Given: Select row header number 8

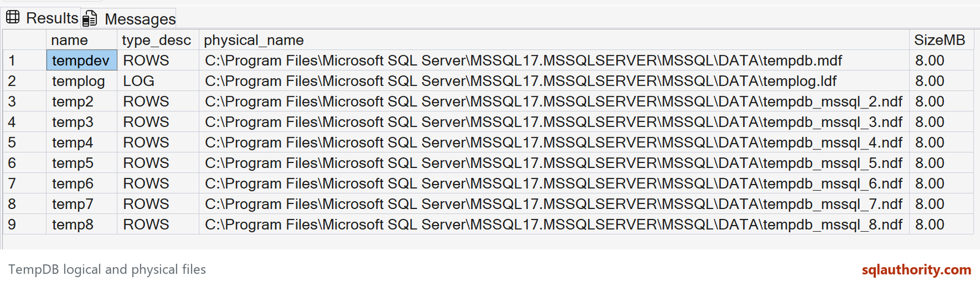Looking at the screenshot, I should 24,203.
